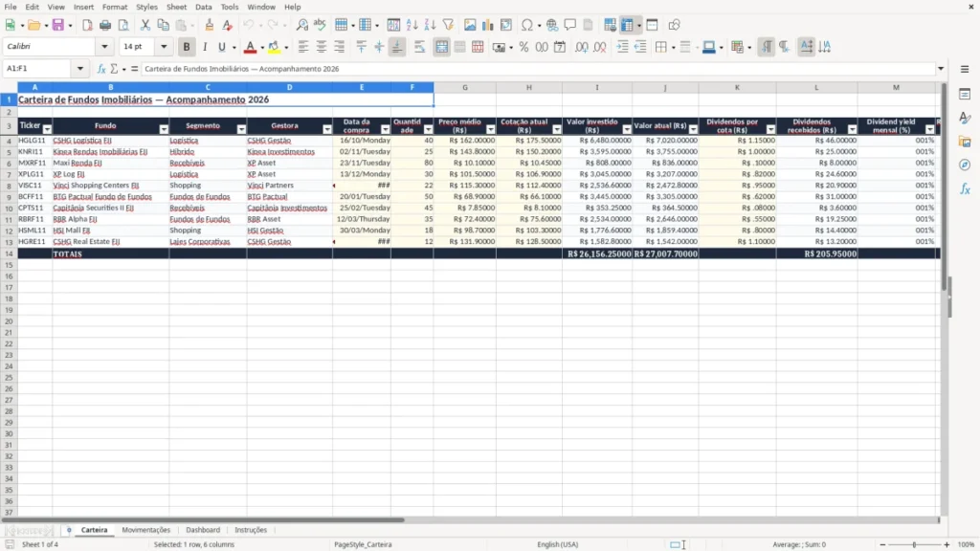This screenshot has width=980, height=551.
Task: Insert Chart via toolbar icon
Action: 487,25
